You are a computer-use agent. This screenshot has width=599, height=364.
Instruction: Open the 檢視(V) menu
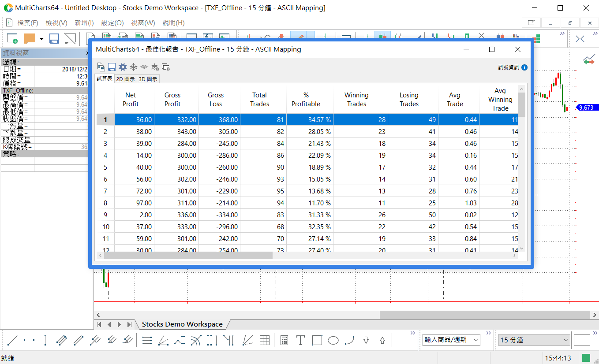click(56, 23)
